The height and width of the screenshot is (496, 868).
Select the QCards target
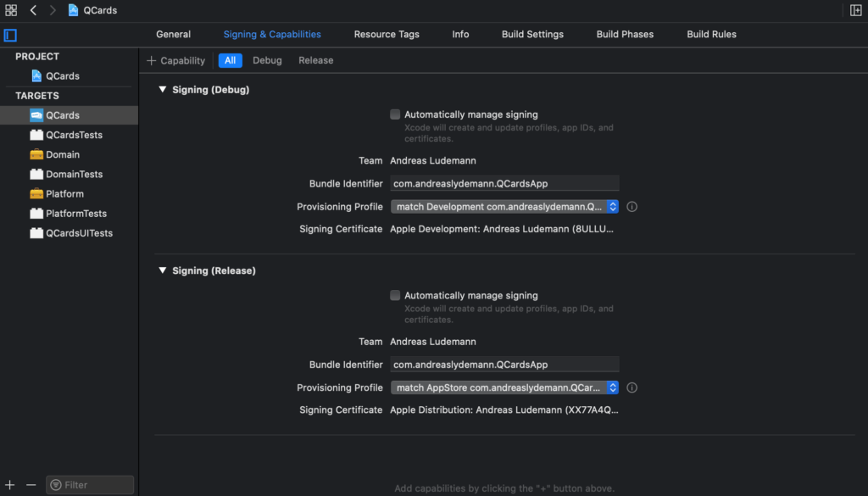[x=70, y=115]
